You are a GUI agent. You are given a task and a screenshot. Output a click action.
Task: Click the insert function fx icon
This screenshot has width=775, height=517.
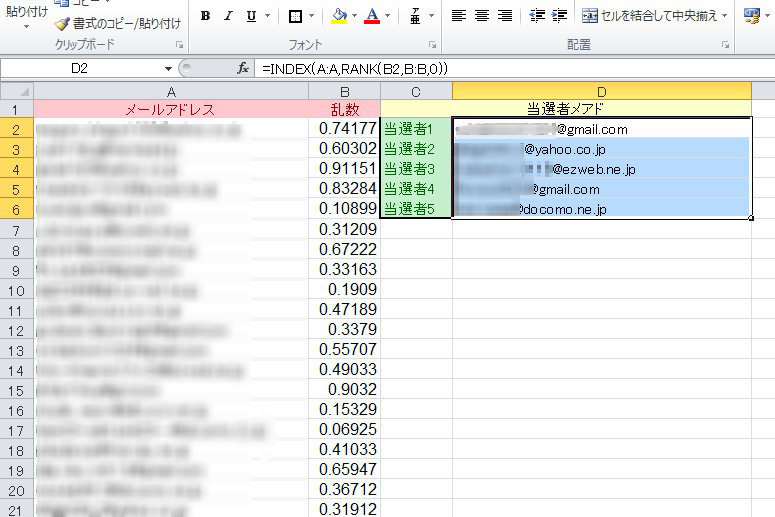tap(242, 68)
